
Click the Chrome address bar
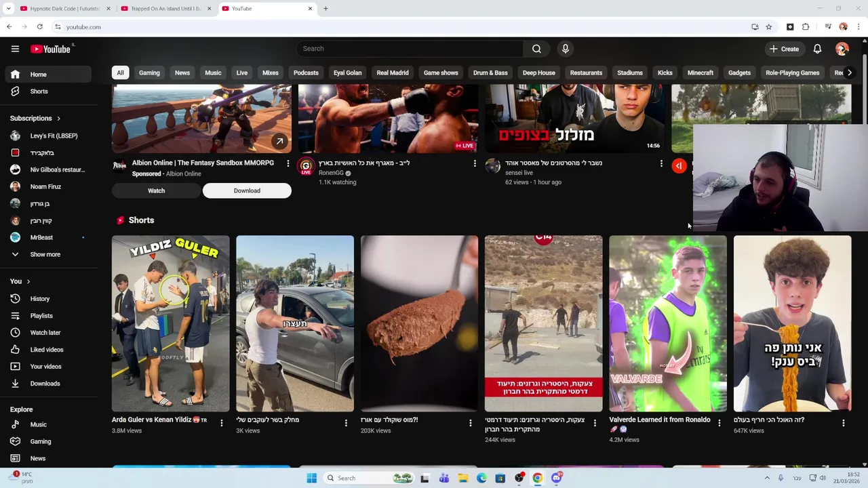400,27
